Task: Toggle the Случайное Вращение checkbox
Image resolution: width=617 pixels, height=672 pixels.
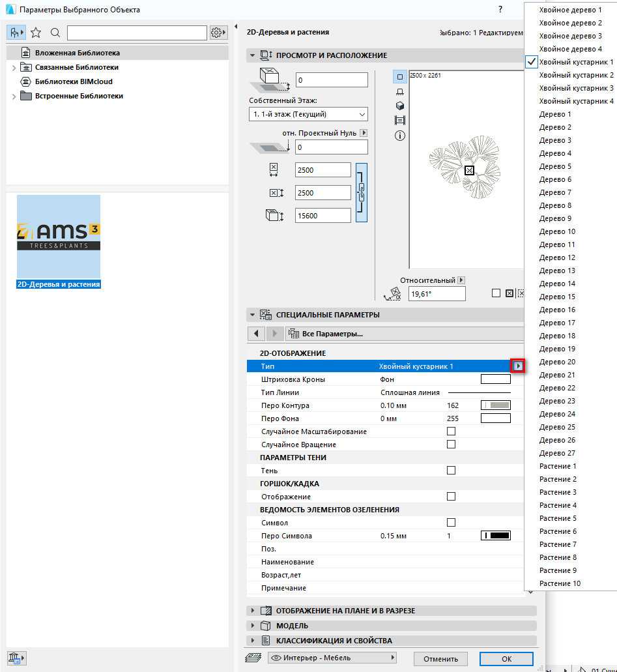Action: (x=451, y=445)
